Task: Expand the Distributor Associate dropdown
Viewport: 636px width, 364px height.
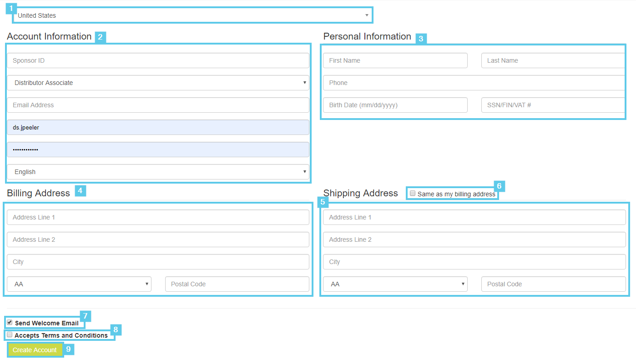Action: pyautogui.click(x=158, y=83)
